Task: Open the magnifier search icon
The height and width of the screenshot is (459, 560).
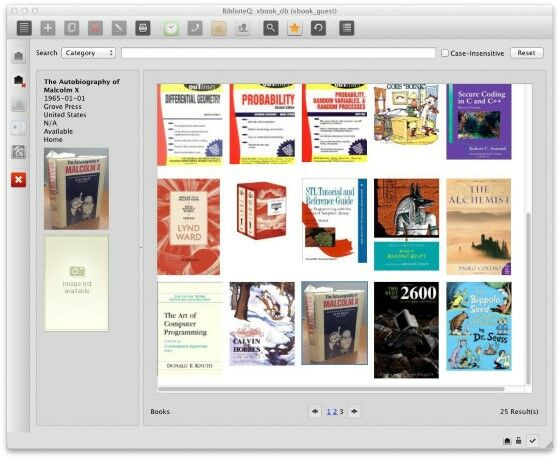Action: 271,28
